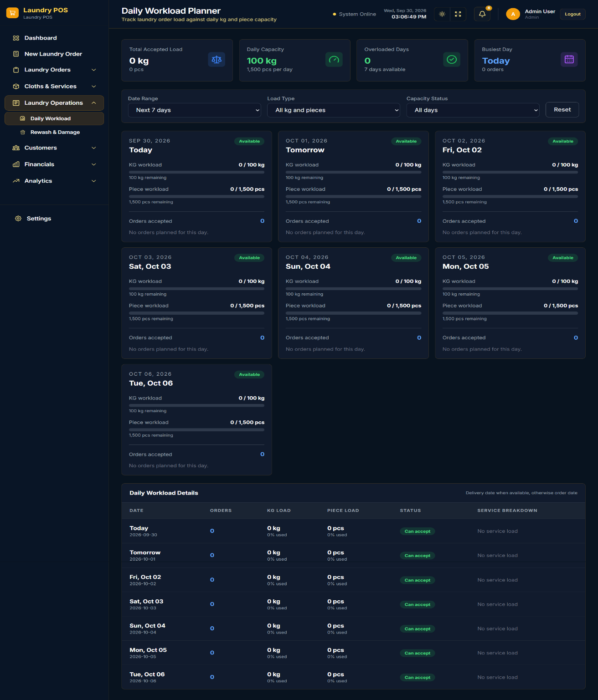598x700 pixels.
Task: Click '0 / 1,500 pcs' on Fri, Oct 02 card
Action: (561, 189)
